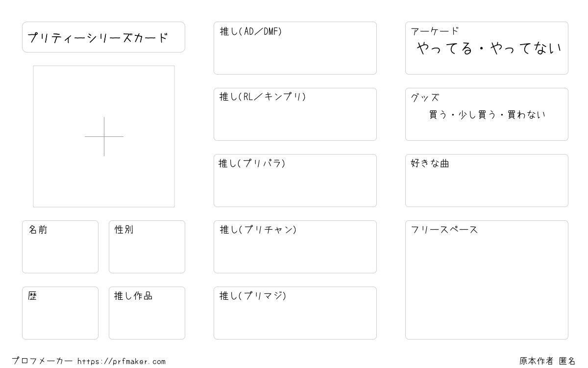588x368 pixels.
Task: Select the 推し(プリパラ) box
Action: click(x=295, y=181)
